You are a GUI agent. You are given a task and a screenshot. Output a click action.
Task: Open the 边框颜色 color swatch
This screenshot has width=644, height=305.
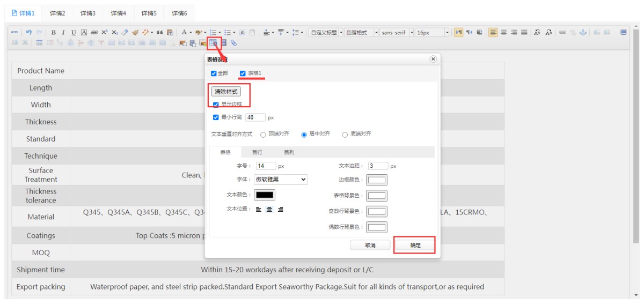click(377, 180)
